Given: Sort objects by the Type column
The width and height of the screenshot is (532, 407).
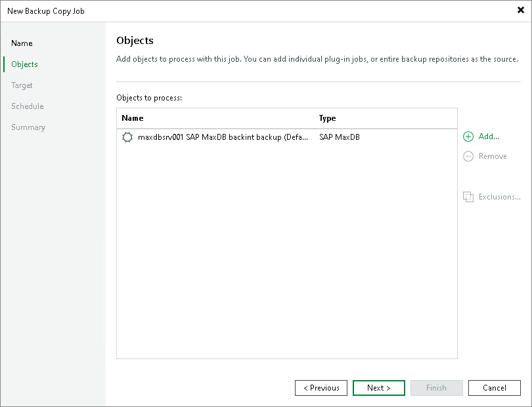Looking at the screenshot, I should click(x=326, y=118).
